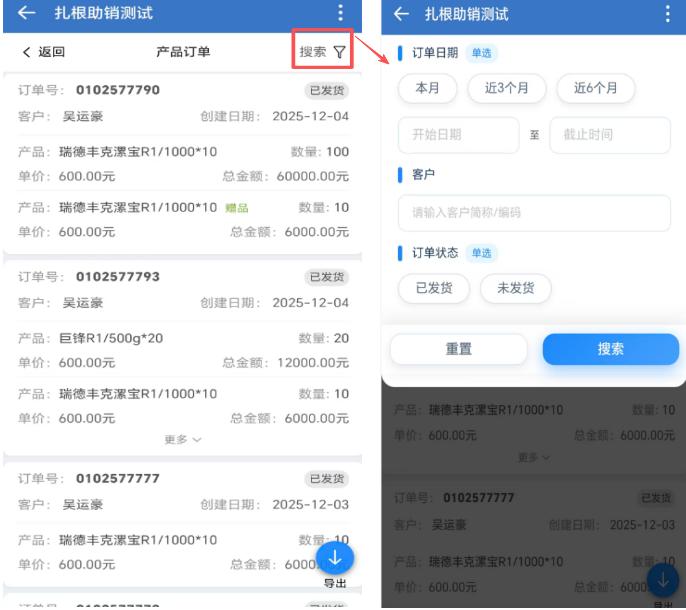Tap the header back arrow on the order list screen
Viewport: 686px width, 610px height.
27,13
